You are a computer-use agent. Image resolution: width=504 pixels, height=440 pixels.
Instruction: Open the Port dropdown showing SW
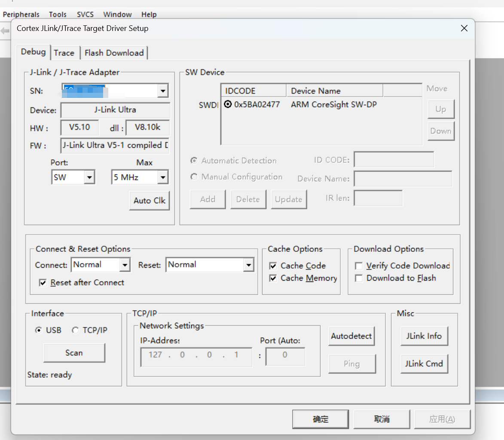click(89, 177)
